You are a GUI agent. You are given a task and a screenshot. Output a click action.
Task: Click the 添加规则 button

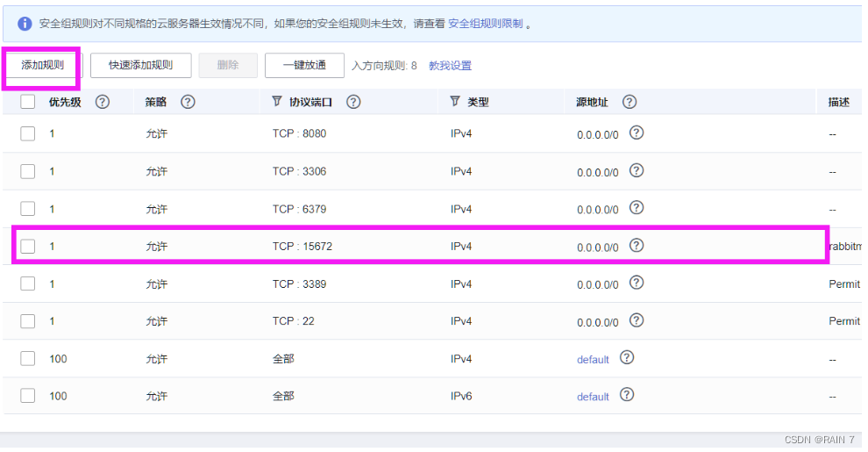pyautogui.click(x=42, y=65)
